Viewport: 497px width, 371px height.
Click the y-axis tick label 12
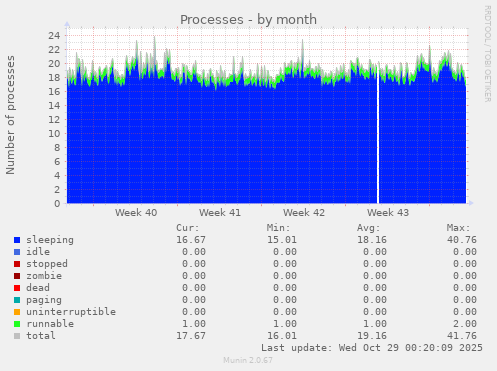click(x=54, y=119)
